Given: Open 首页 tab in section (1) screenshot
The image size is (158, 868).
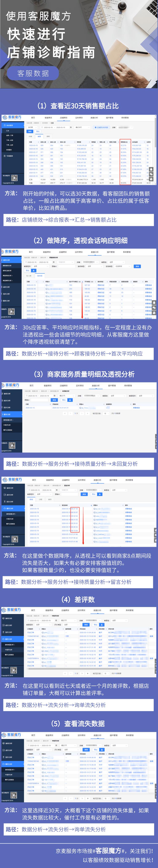Looking at the screenshot, I should [x=33, y=118].
